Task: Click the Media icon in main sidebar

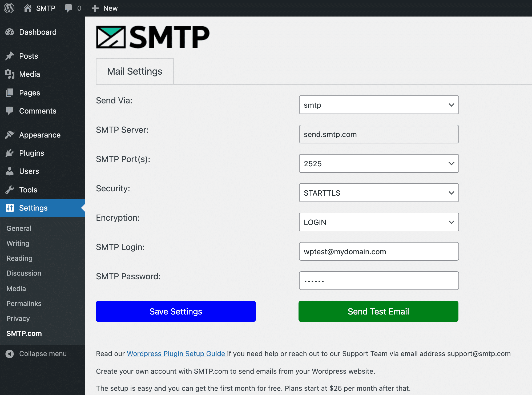Action: click(x=10, y=74)
